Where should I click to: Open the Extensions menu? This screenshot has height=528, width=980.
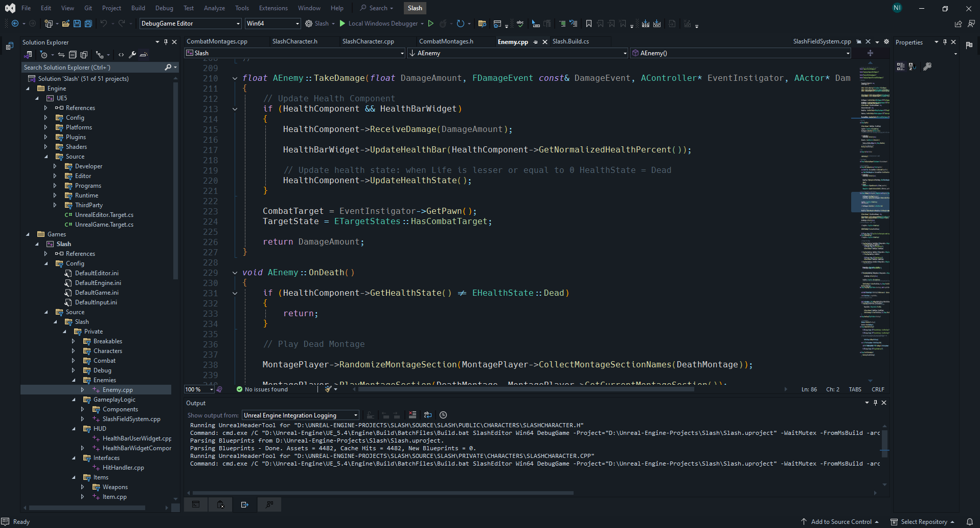(273, 8)
